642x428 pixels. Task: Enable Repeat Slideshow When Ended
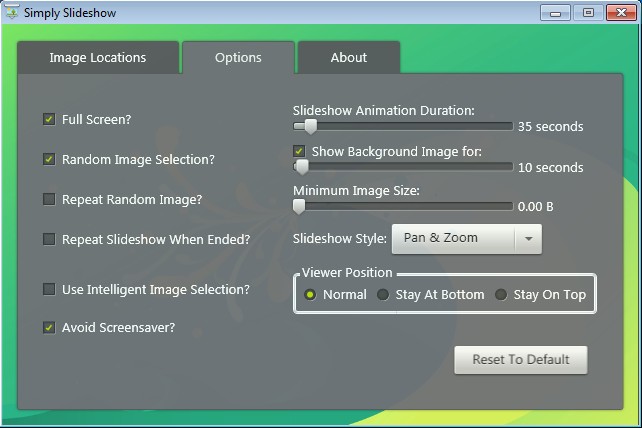click(x=49, y=239)
